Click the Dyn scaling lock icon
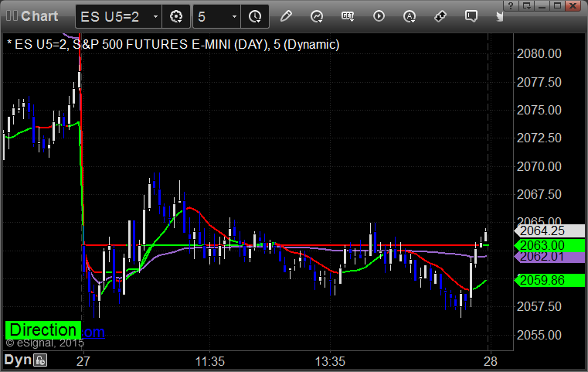Viewport: 588px width, 372px height. [x=40, y=360]
